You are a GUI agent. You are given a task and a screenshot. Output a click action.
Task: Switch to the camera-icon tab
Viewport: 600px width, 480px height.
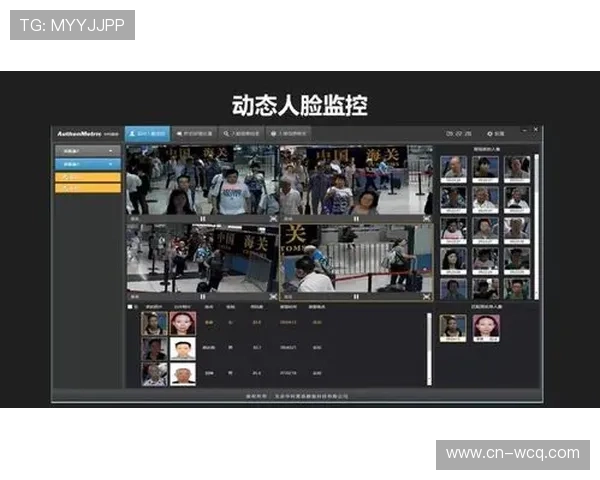pyautogui.click(x=194, y=134)
